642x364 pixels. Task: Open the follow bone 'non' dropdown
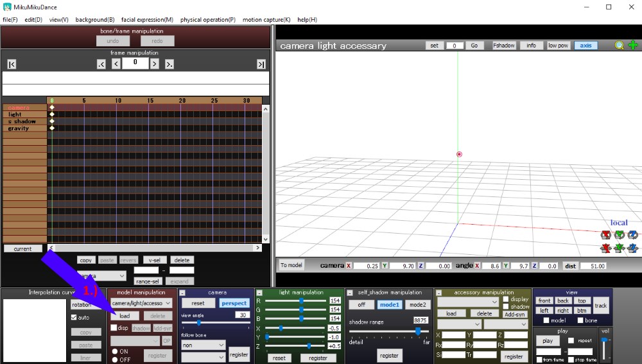click(x=203, y=345)
